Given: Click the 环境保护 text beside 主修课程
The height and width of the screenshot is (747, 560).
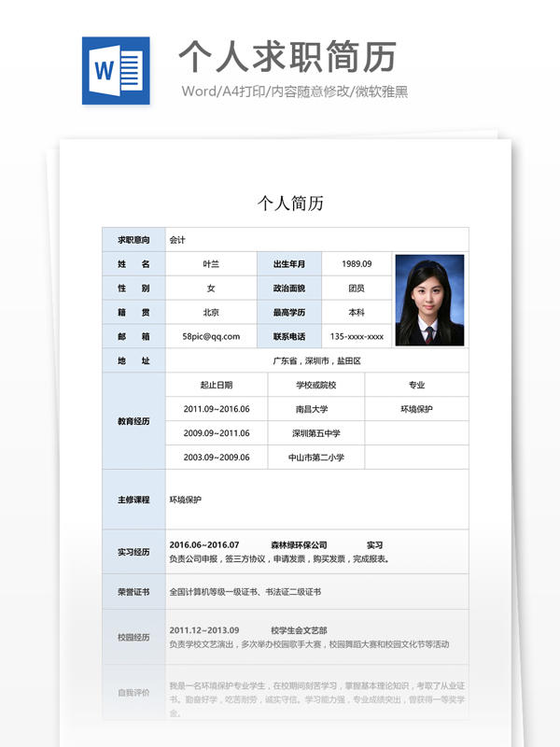Looking at the screenshot, I should click(186, 500).
